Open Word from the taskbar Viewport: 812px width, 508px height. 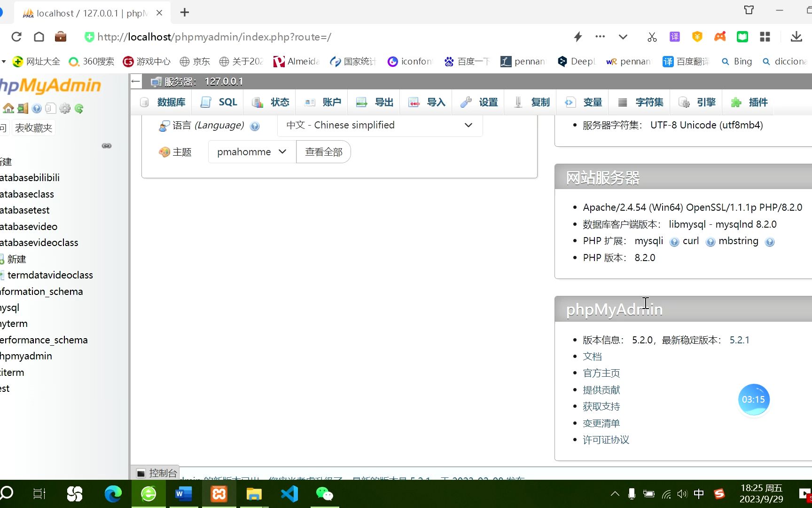tap(184, 494)
